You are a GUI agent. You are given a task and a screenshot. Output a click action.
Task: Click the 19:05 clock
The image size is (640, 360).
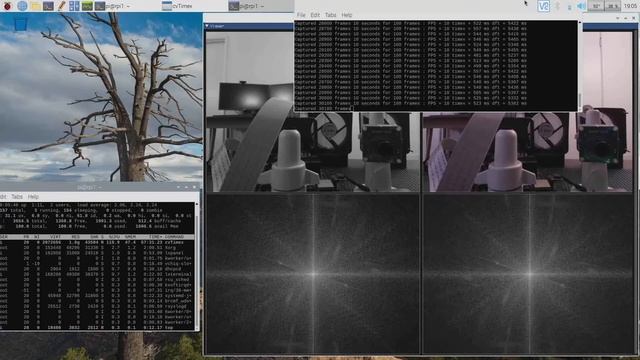tap(630, 6)
